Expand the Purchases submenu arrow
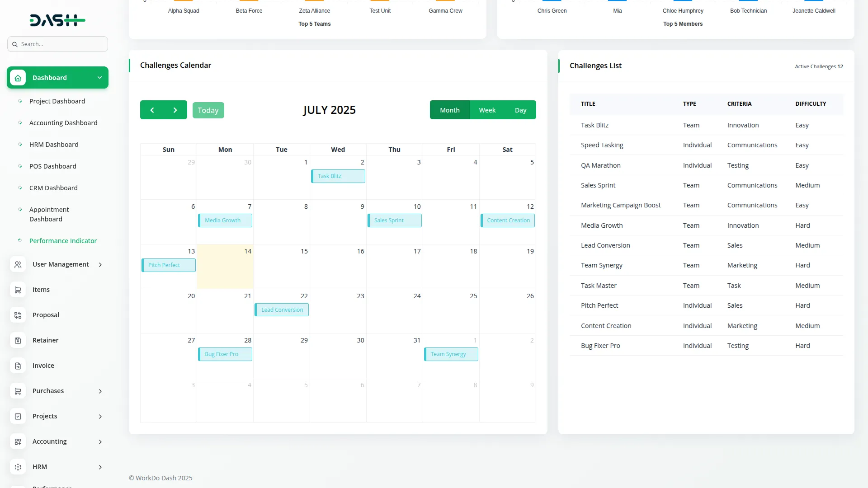 tap(100, 391)
